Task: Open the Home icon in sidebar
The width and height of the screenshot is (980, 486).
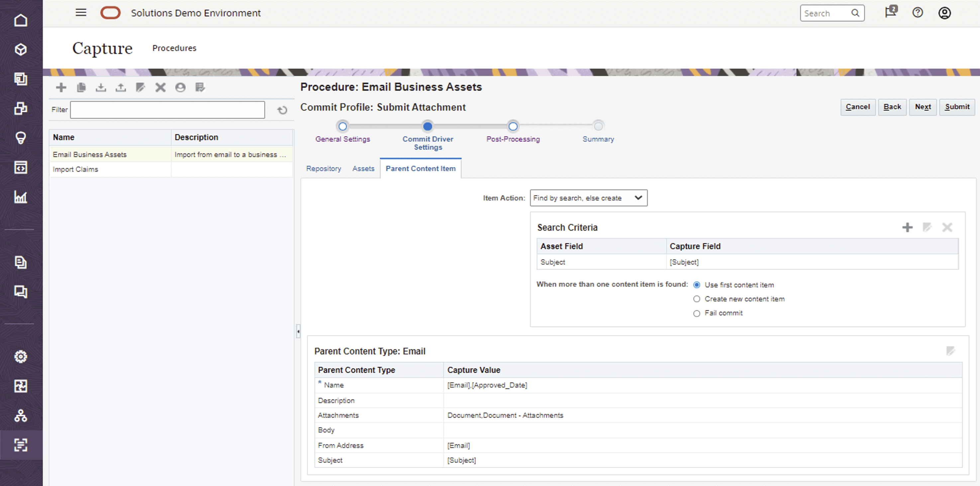Action: (x=21, y=20)
